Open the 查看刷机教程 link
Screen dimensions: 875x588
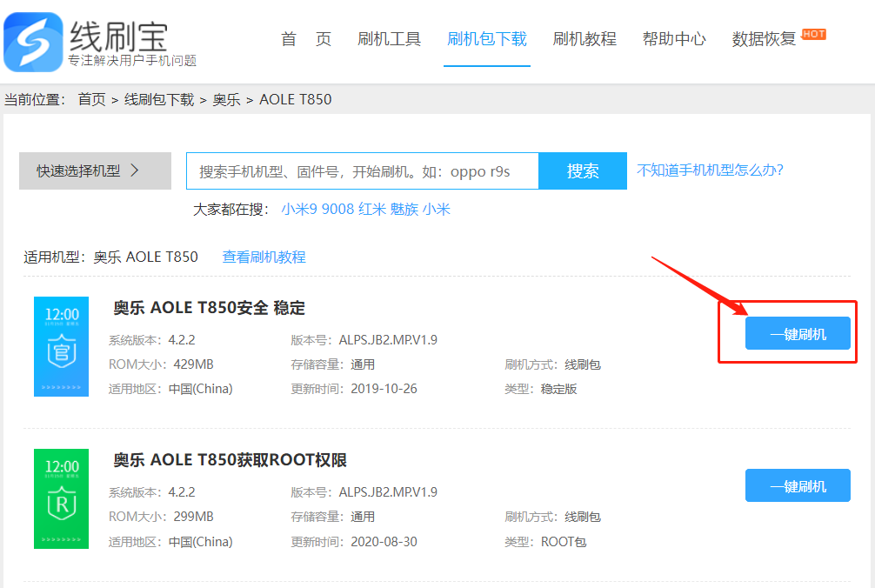click(264, 257)
